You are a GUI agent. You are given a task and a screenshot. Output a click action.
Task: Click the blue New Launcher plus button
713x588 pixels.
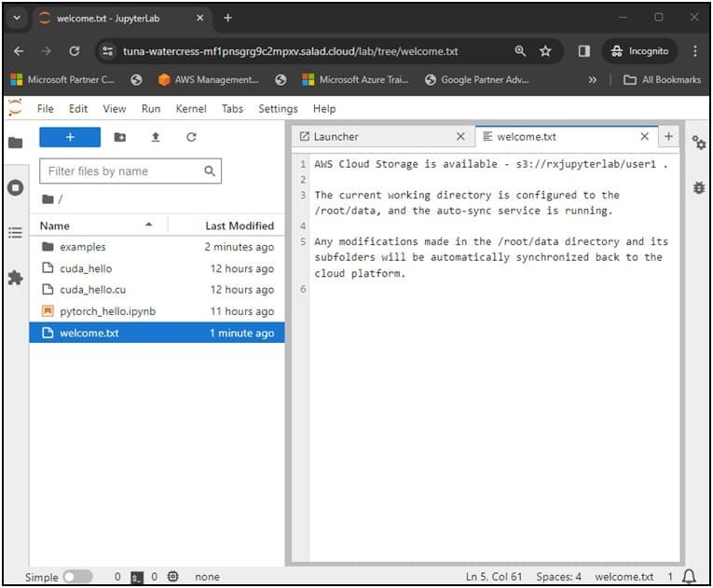[x=70, y=137]
